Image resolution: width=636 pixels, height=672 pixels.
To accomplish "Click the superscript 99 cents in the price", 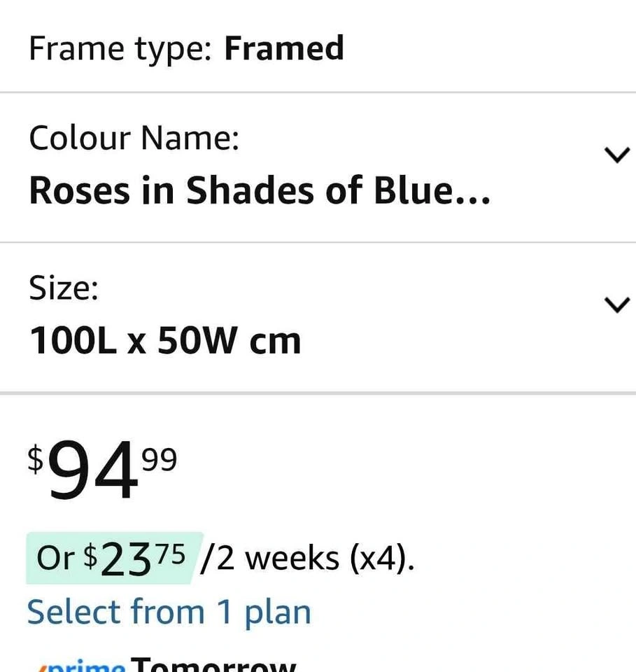I will tap(160, 459).
